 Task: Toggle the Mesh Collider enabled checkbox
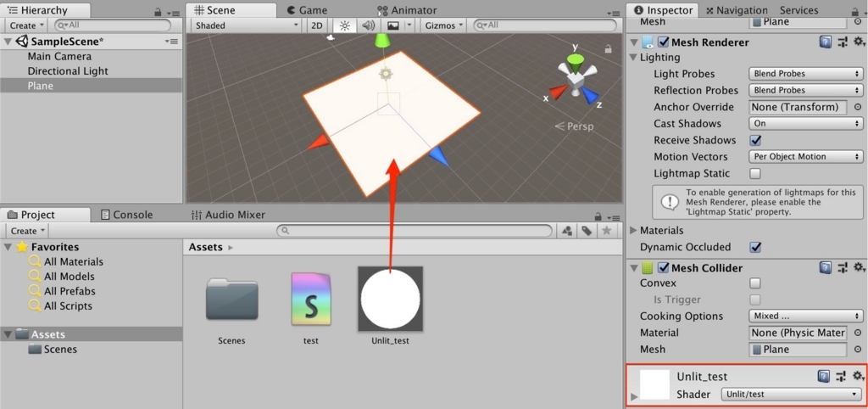pos(663,267)
